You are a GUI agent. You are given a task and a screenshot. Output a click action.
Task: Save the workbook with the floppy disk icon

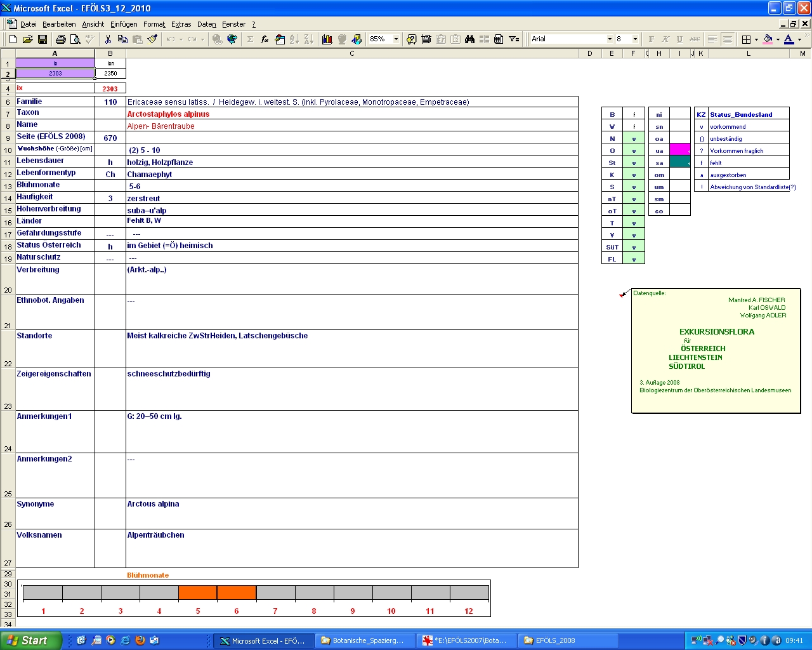[x=43, y=39]
